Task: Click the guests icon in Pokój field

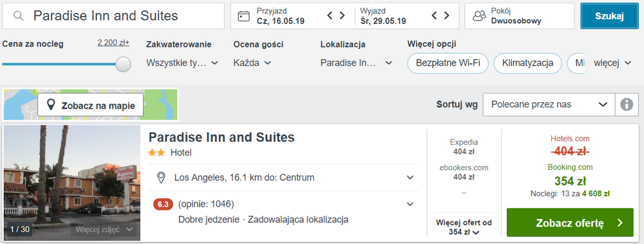Action: point(479,16)
